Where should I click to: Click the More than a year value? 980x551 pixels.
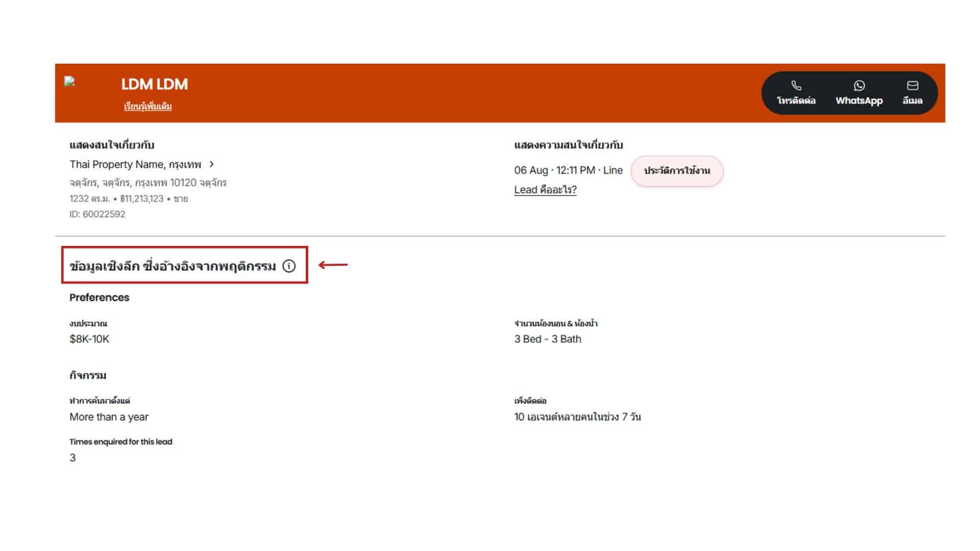tap(109, 417)
